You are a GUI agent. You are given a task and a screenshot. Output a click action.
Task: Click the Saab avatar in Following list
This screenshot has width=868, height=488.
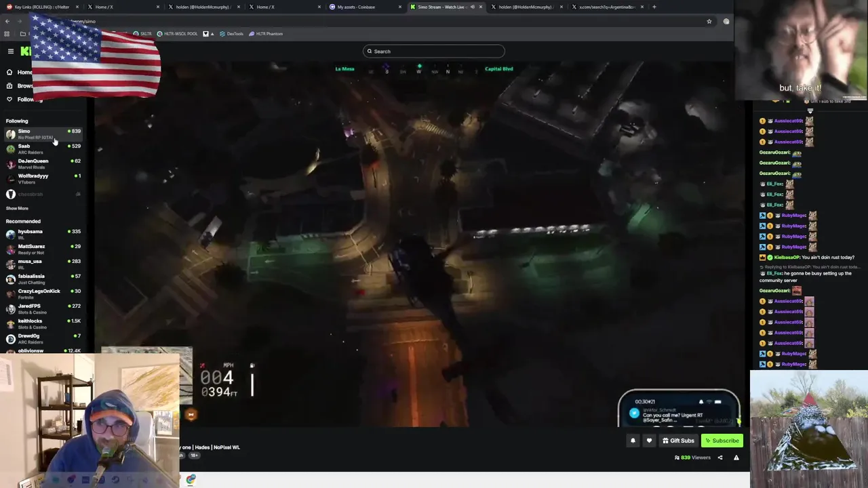[x=10, y=149]
